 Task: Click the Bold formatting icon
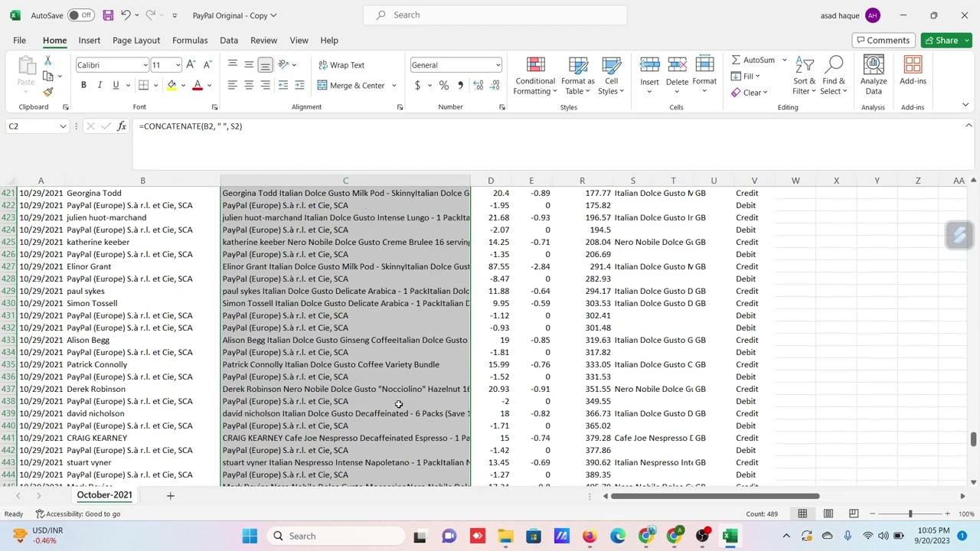click(83, 85)
